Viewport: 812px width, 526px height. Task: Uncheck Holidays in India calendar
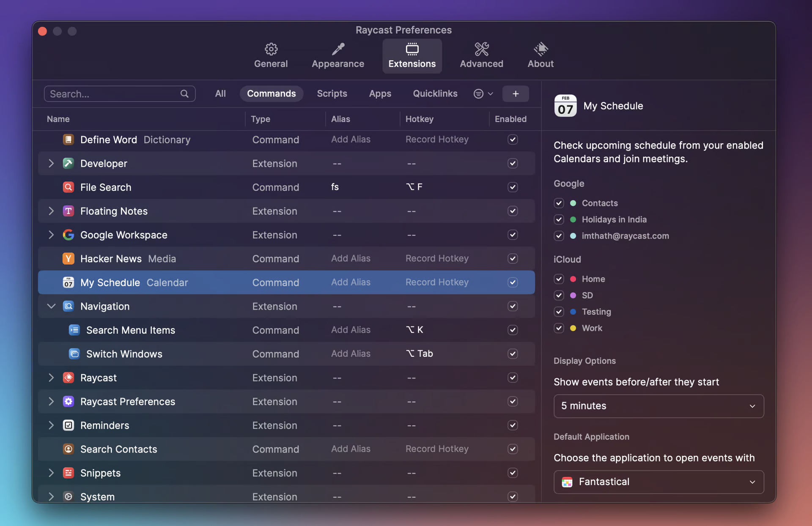tap(559, 219)
